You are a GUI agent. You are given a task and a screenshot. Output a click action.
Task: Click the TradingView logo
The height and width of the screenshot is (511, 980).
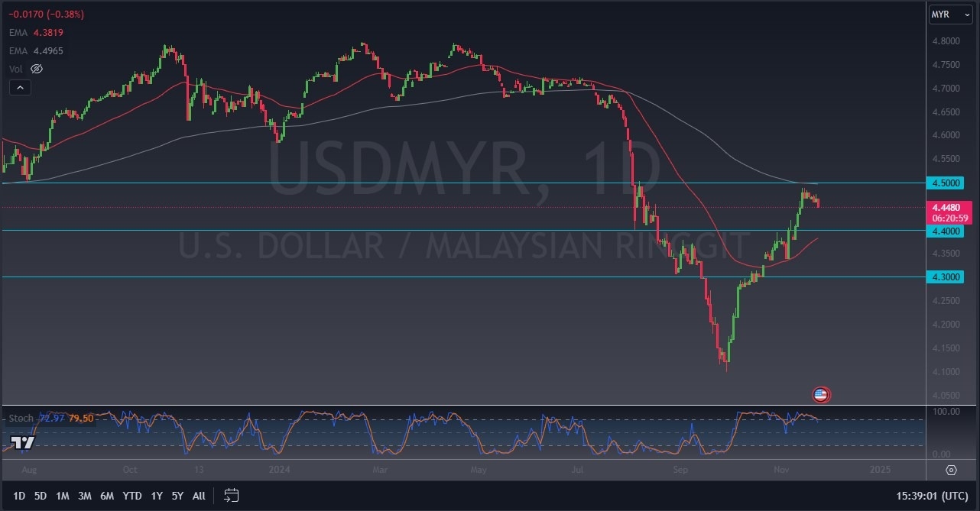click(x=23, y=443)
